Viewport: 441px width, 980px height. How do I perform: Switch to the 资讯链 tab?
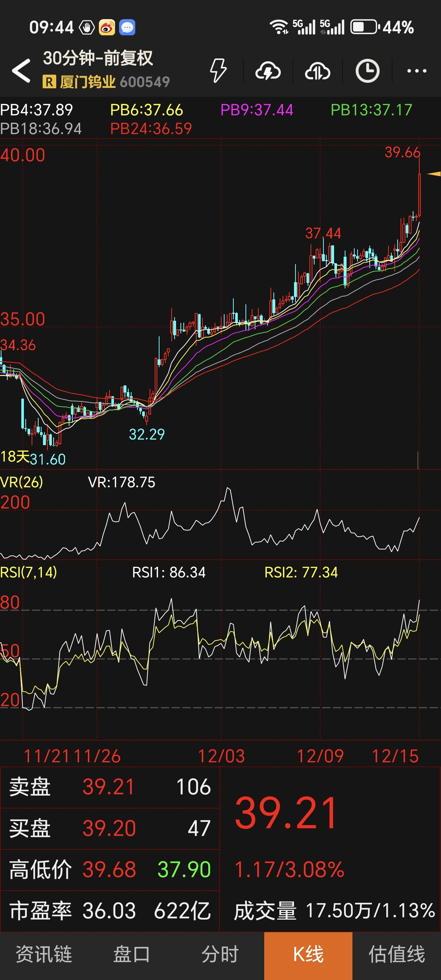pos(44,955)
